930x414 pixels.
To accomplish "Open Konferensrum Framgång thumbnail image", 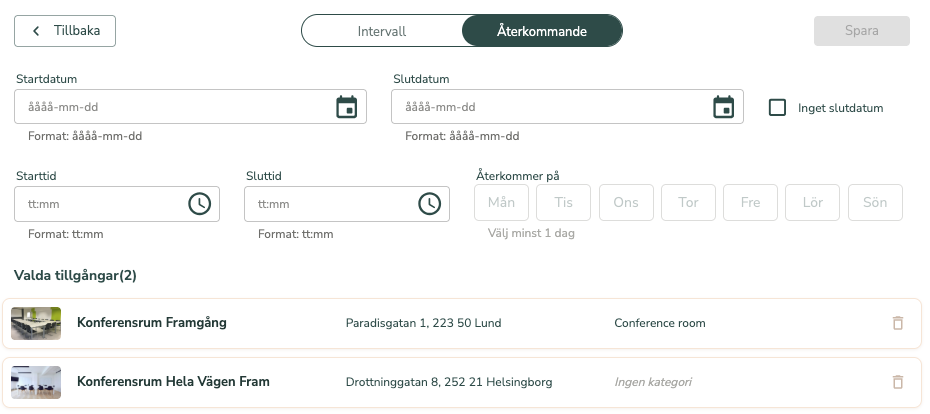I will pyautogui.click(x=36, y=323).
